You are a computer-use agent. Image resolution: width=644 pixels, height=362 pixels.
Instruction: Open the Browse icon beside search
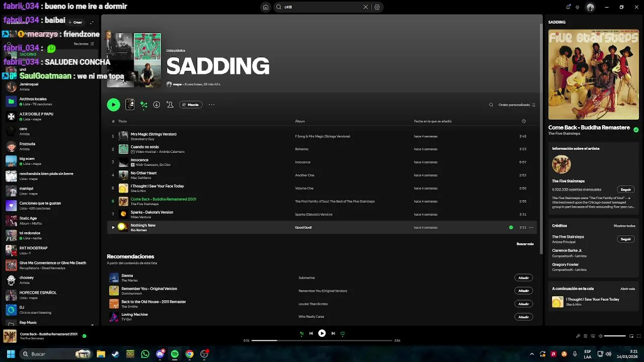(x=377, y=7)
